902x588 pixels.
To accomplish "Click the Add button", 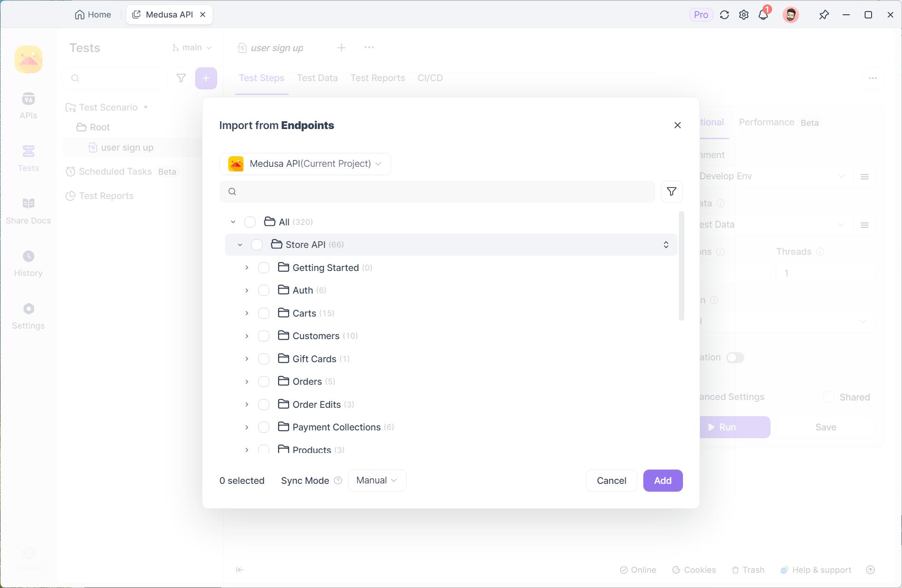I will click(663, 481).
